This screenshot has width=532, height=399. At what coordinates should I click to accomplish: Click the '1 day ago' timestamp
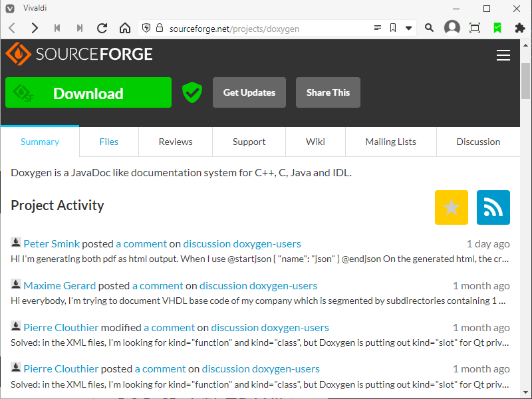coord(488,244)
